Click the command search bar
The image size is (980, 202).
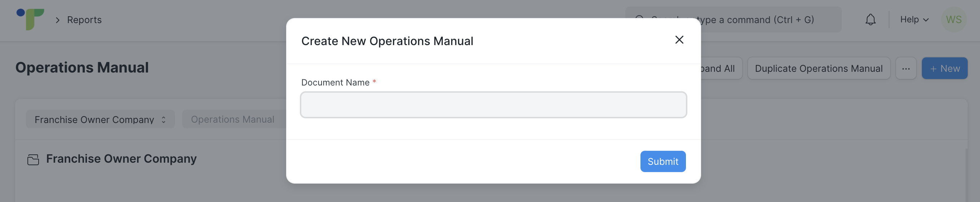point(733,19)
